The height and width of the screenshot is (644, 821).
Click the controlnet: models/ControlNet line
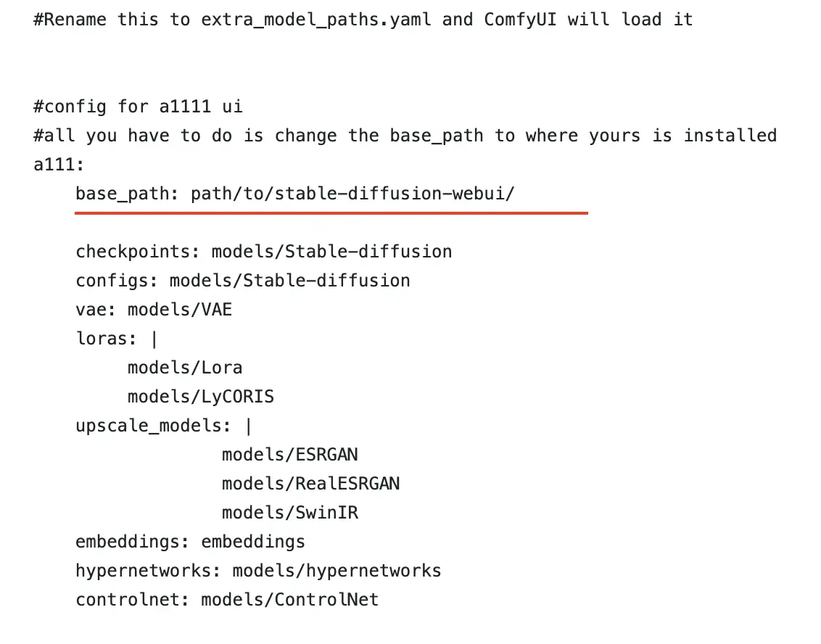click(x=227, y=600)
